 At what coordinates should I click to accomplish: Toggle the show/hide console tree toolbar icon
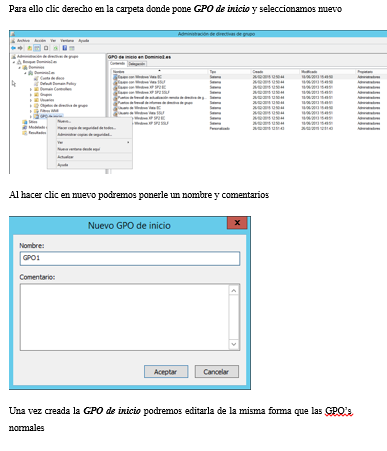point(37,48)
